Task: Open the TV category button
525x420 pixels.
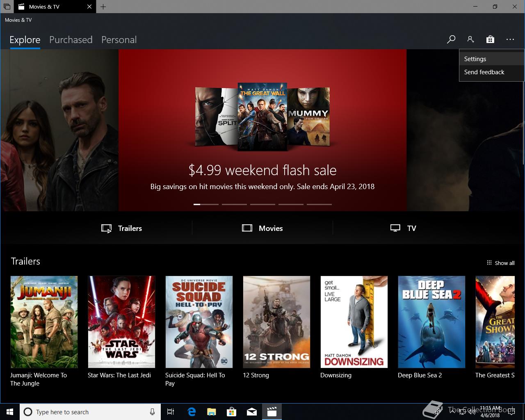Action: [403, 228]
